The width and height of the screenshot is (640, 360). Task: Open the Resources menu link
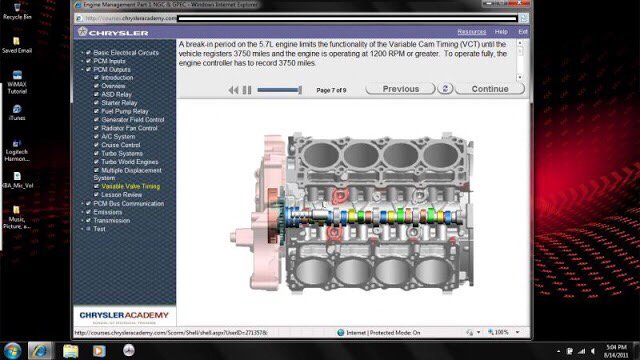471,32
